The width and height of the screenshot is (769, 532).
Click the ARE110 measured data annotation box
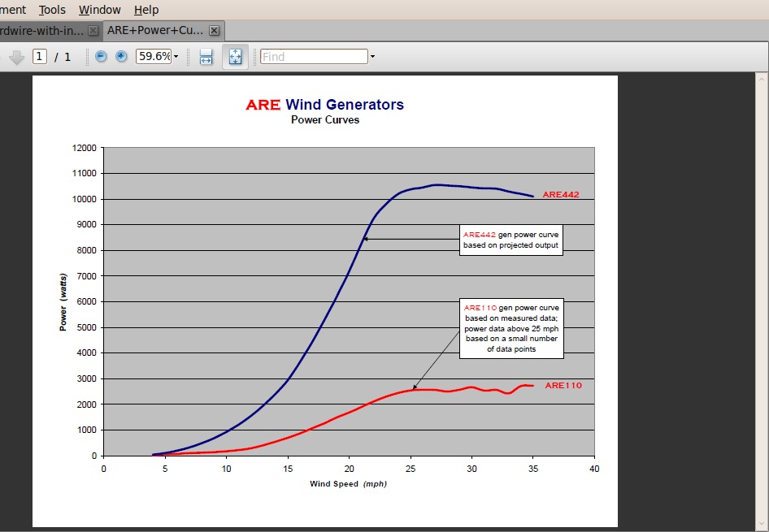tap(511, 328)
